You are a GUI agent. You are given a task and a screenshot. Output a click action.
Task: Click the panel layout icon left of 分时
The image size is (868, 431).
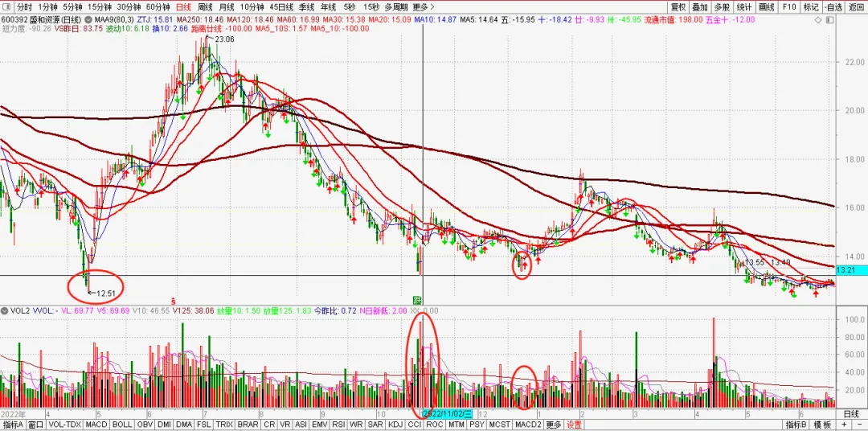(x=6, y=7)
